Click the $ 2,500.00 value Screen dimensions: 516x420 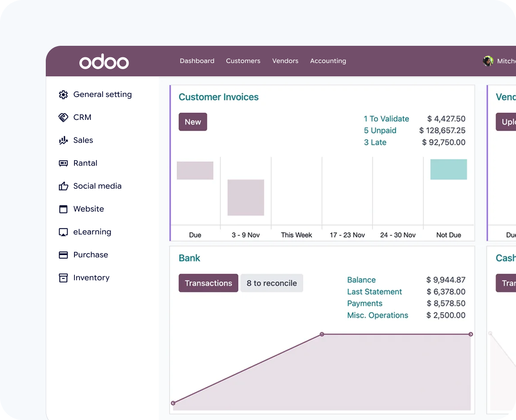point(446,315)
